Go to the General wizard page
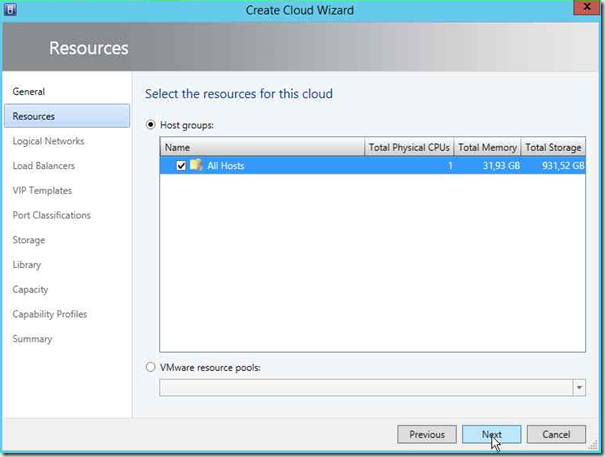The width and height of the screenshot is (605, 457). 29,91
